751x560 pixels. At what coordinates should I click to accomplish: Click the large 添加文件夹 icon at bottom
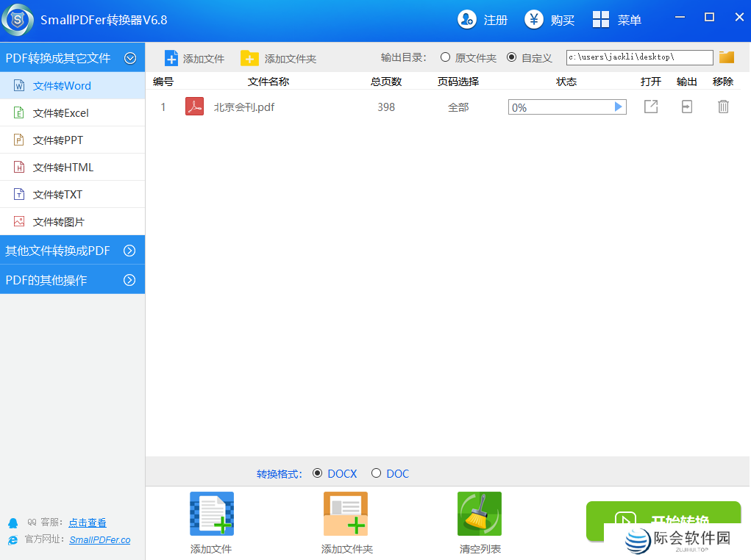(346, 514)
